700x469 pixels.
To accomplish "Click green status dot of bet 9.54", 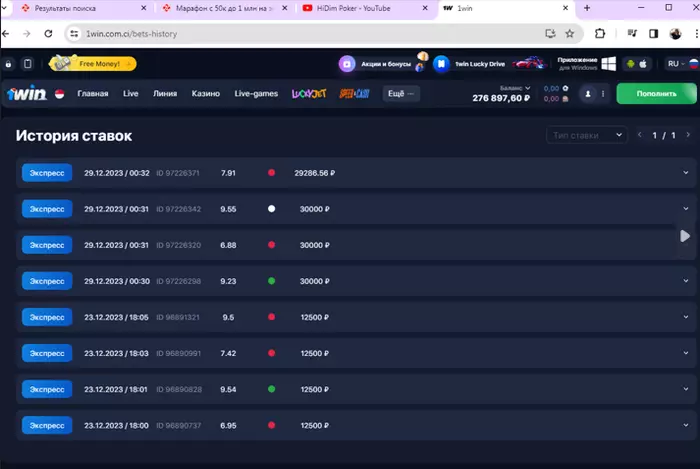I will (271, 389).
